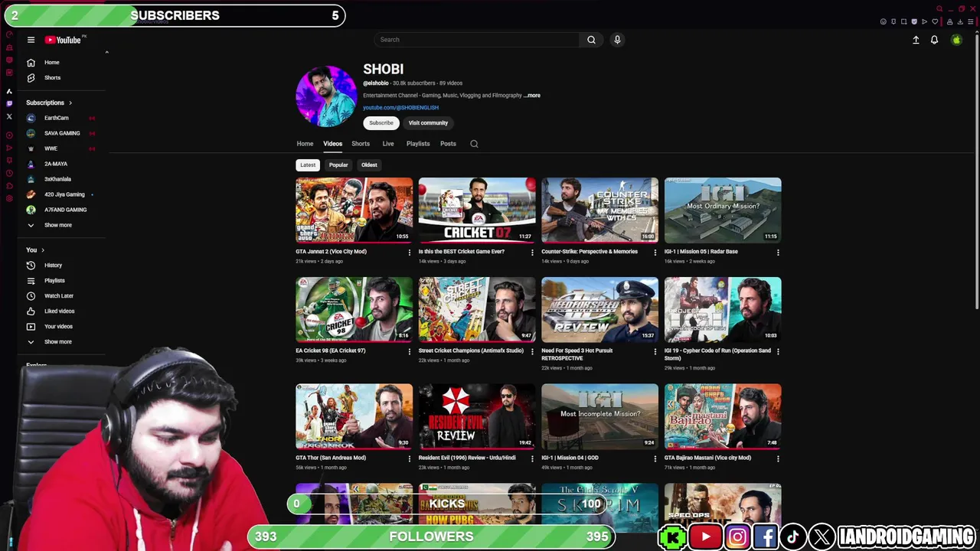Screen dimensions: 980x551
Task: Open options menu for EA Cricket 98 video
Action: tap(409, 352)
